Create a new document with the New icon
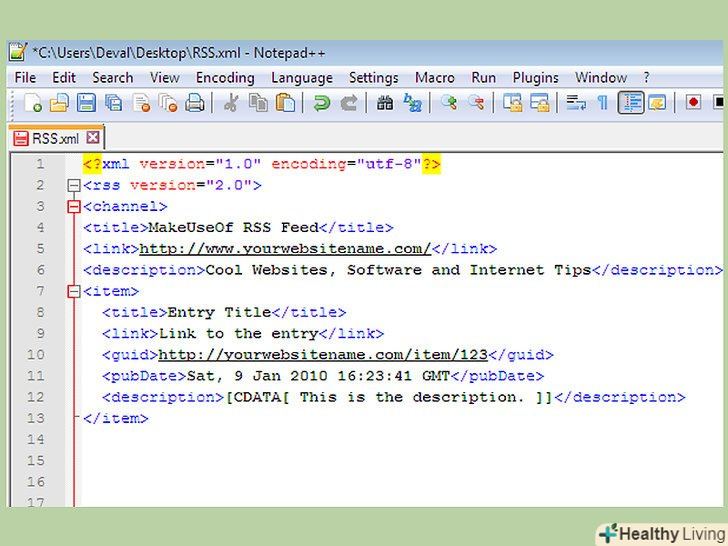This screenshot has height=546, width=728. 33,103
